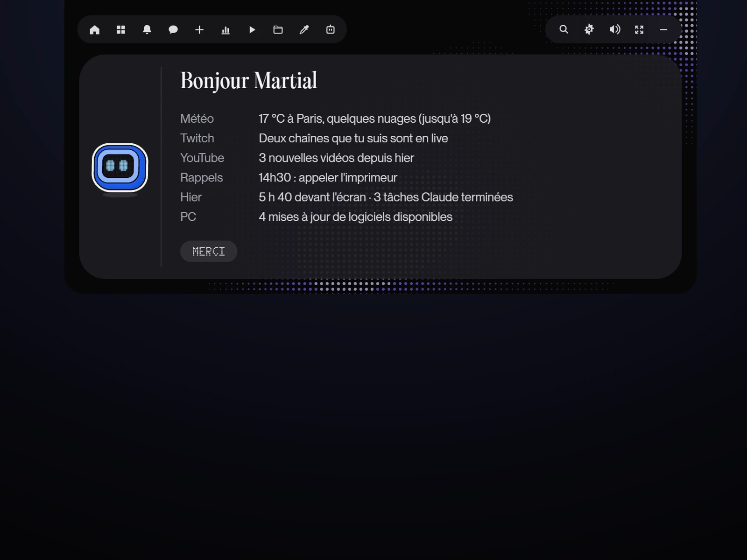Open the folder files icon
The image size is (747, 560).
point(278,30)
